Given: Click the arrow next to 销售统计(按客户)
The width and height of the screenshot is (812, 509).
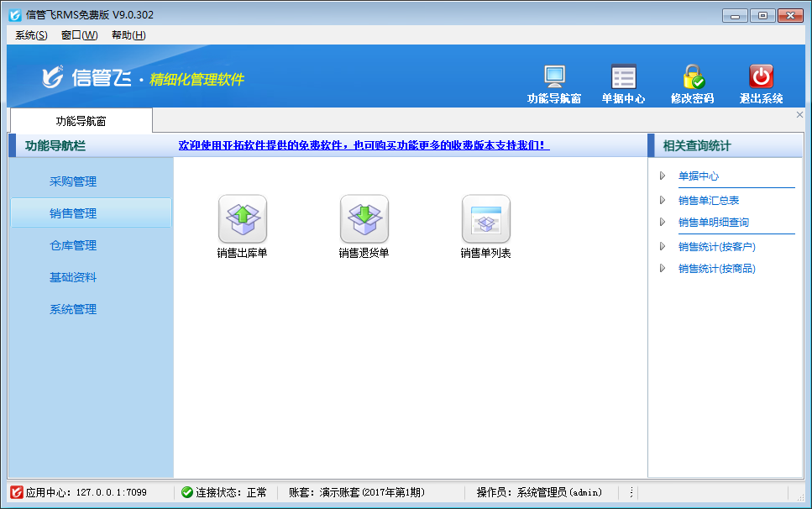Looking at the screenshot, I should (663, 247).
